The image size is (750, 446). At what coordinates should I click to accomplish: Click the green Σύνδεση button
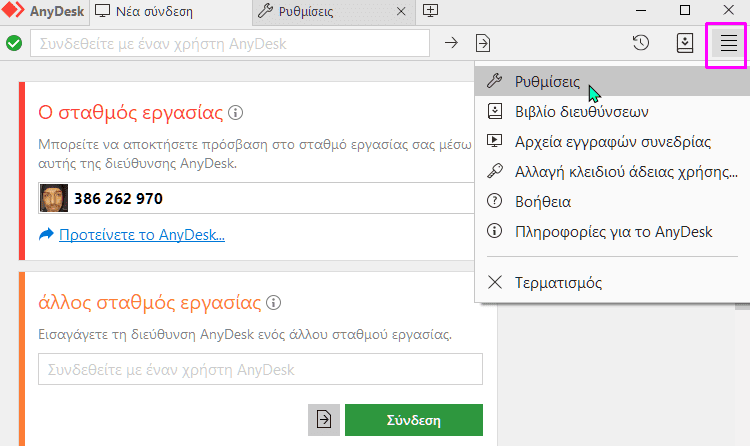414,420
